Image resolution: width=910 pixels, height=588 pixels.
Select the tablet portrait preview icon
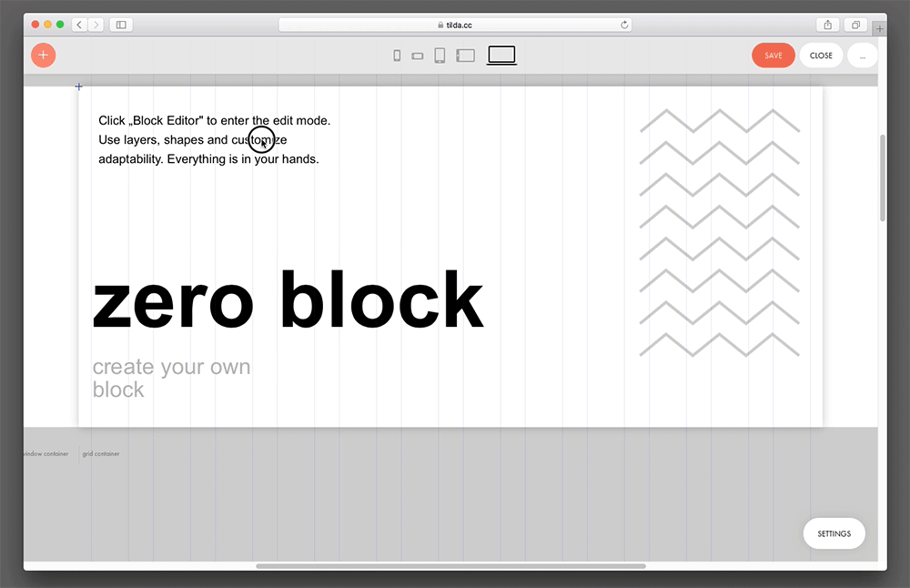(440, 55)
